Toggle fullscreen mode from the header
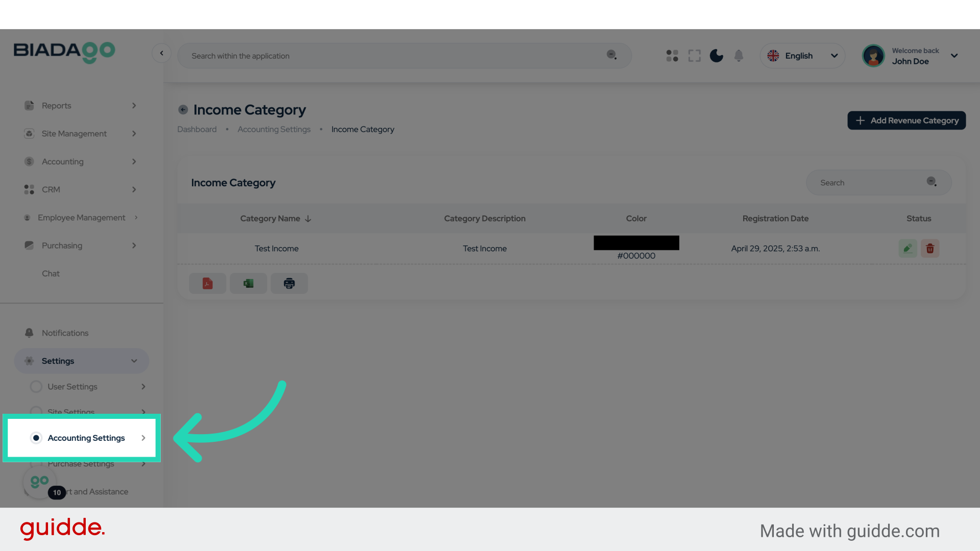Image resolution: width=980 pixels, height=551 pixels. (x=694, y=56)
